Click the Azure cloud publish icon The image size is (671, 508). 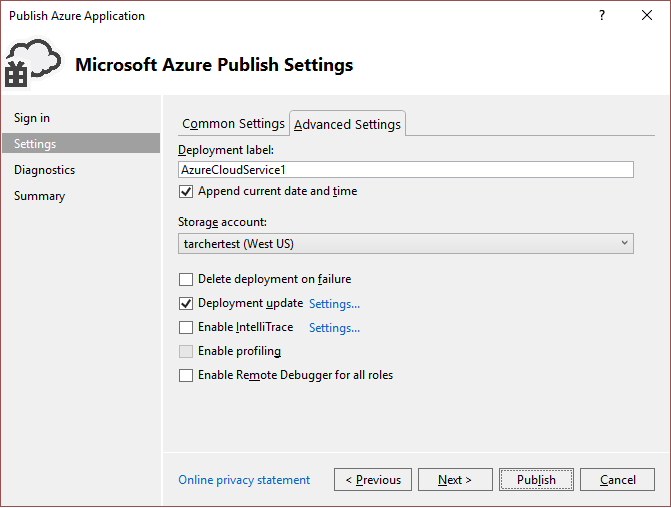click(x=33, y=63)
